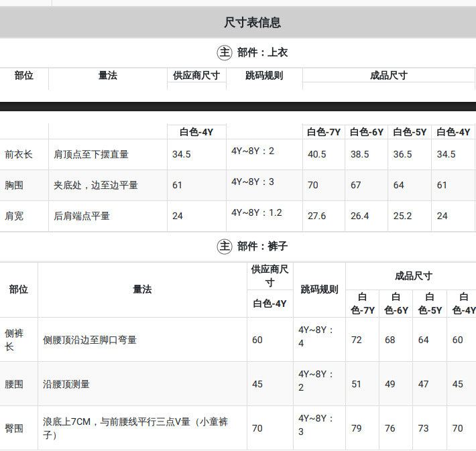The image size is (476, 451).
Task: Click the 4Y~8Y:1.2 grading rule cell
Action: pyautogui.click(x=257, y=212)
